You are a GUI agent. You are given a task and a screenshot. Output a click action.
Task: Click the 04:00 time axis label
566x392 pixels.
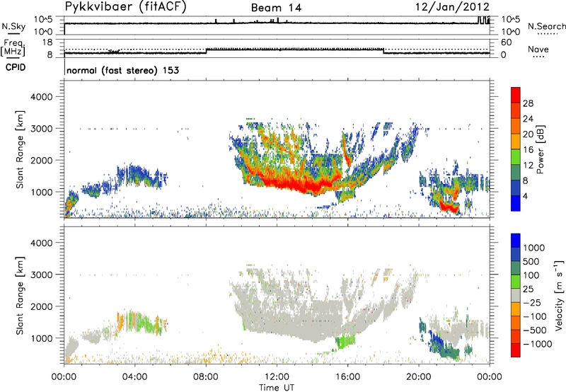tap(134, 377)
